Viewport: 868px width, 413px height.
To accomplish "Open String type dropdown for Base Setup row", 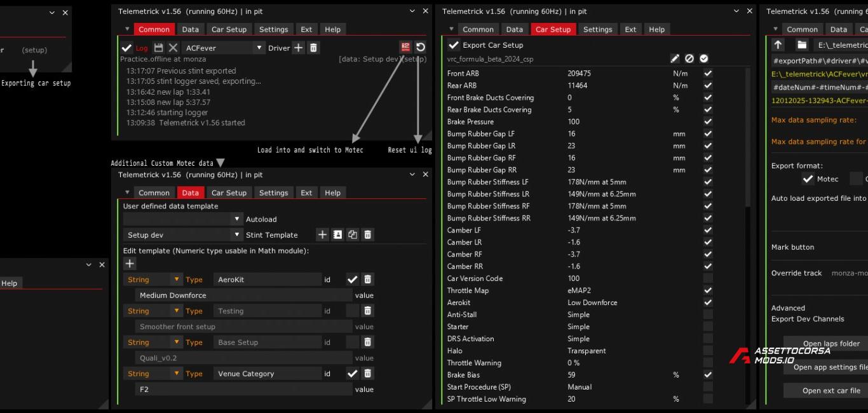I will pos(153,342).
